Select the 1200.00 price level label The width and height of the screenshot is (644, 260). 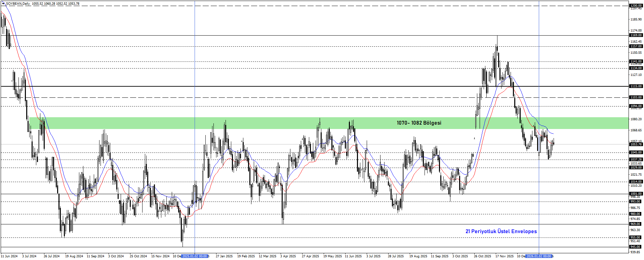click(x=636, y=6)
